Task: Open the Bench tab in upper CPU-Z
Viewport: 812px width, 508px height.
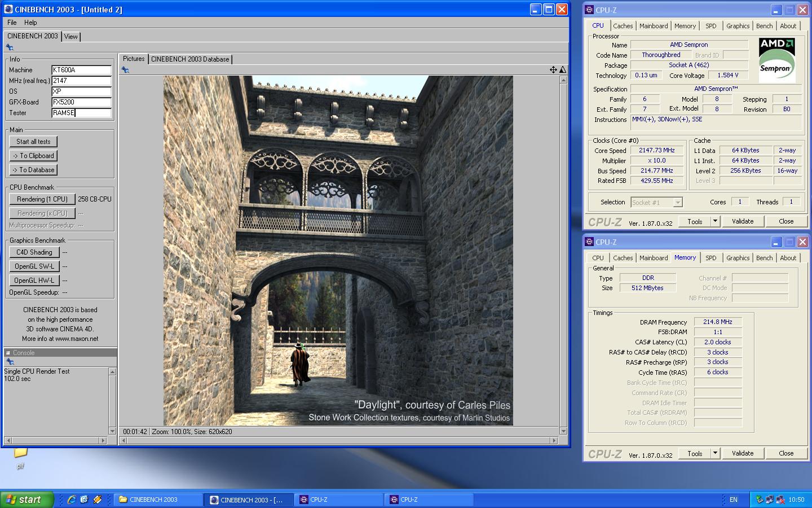Action: pyautogui.click(x=765, y=26)
